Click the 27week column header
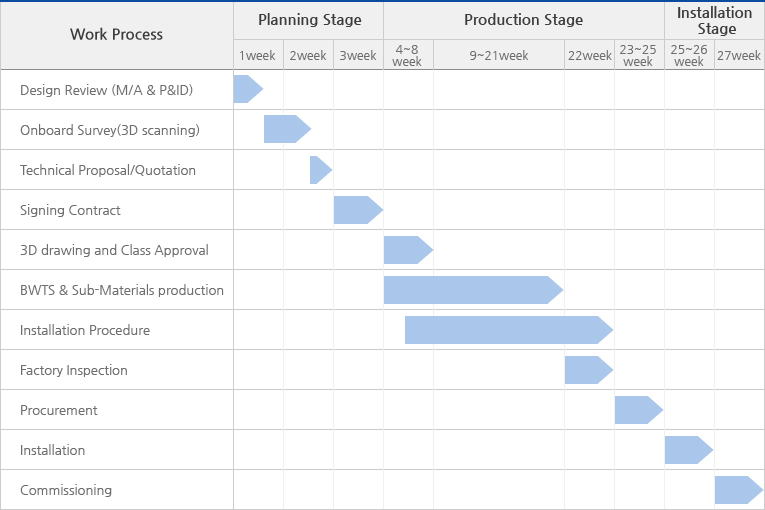 pos(739,56)
